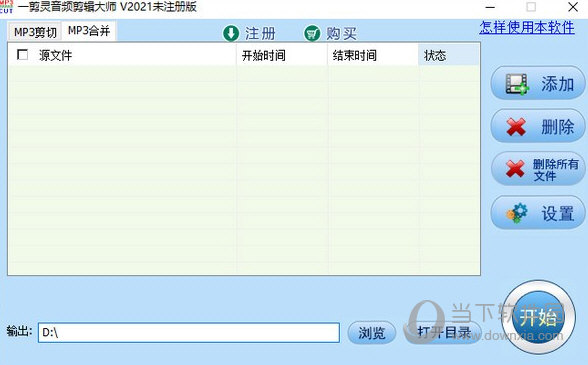Switch to the MP3合并 tab
Screen dimensions: 588x365
tap(89, 31)
